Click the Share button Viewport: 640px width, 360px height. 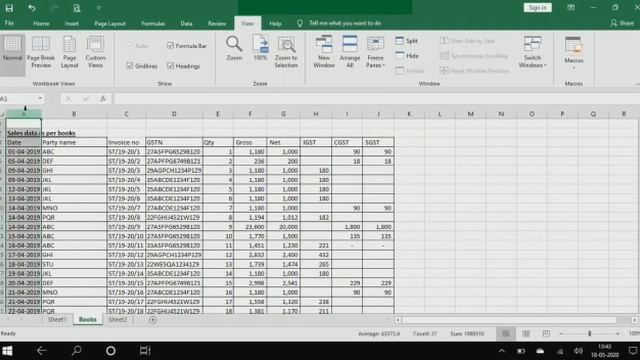click(622, 23)
